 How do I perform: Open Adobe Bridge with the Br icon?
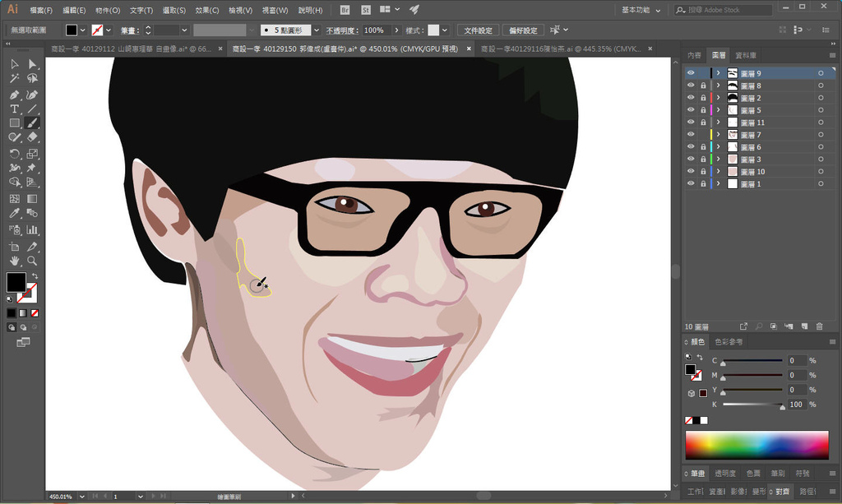click(x=345, y=10)
